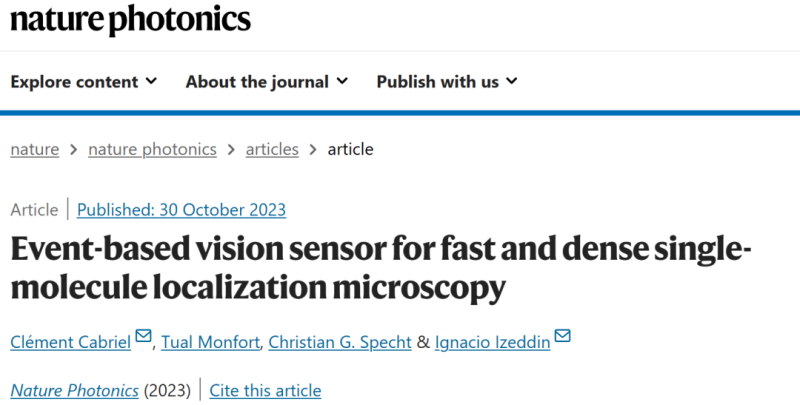800x405 pixels.
Task: Open the Explore content menu
Action: click(75, 81)
